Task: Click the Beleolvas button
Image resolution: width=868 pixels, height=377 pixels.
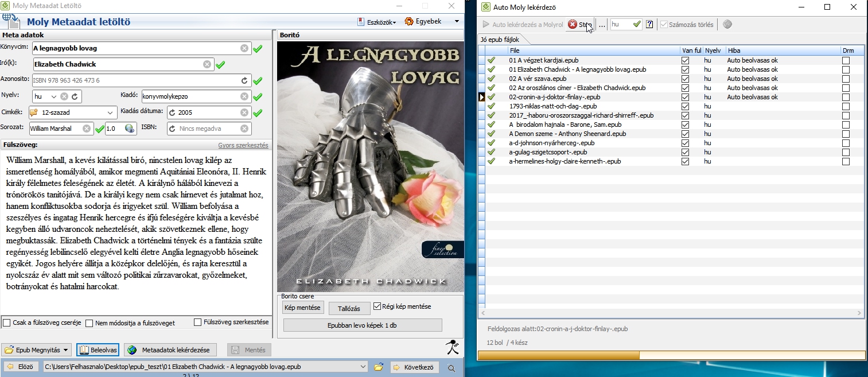Action: pos(98,350)
